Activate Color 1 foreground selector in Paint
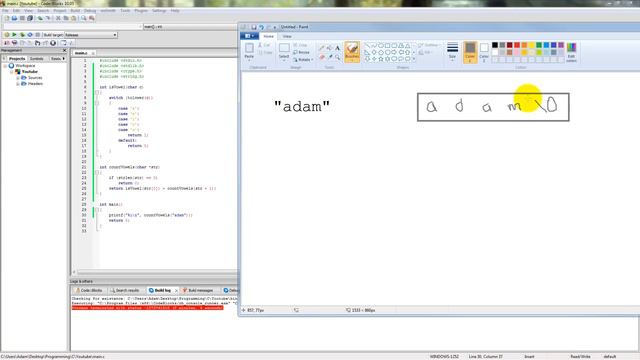 pos(470,52)
